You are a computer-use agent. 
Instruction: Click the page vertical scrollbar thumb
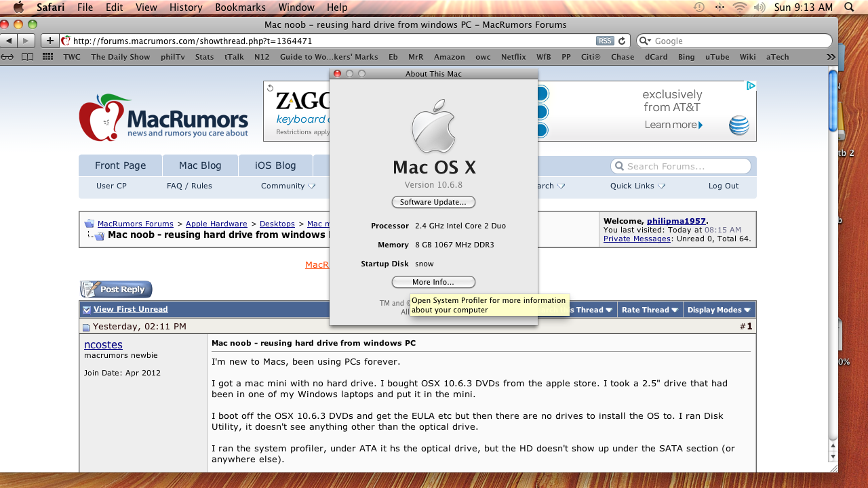coord(833,102)
